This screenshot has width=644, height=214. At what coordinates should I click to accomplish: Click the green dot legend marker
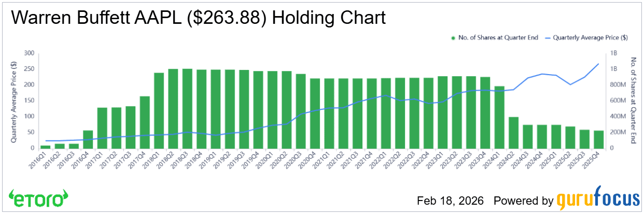click(454, 38)
